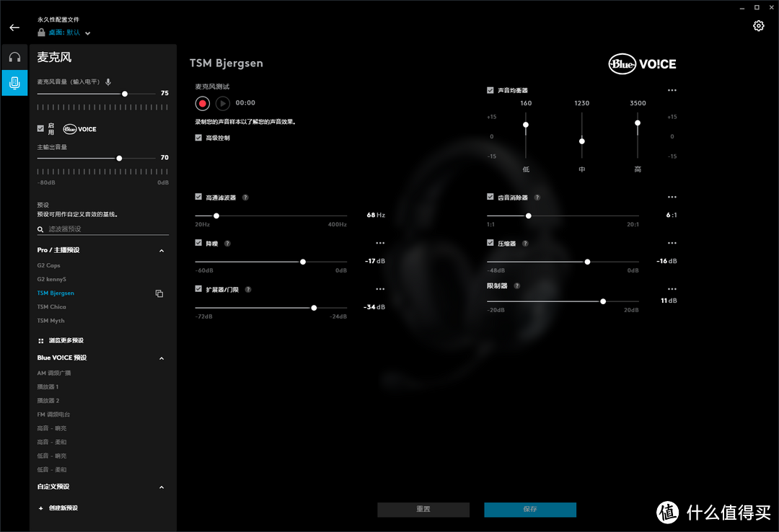Choose the 播放器 1 preset
Image resolution: width=779 pixels, height=532 pixels.
click(x=48, y=387)
